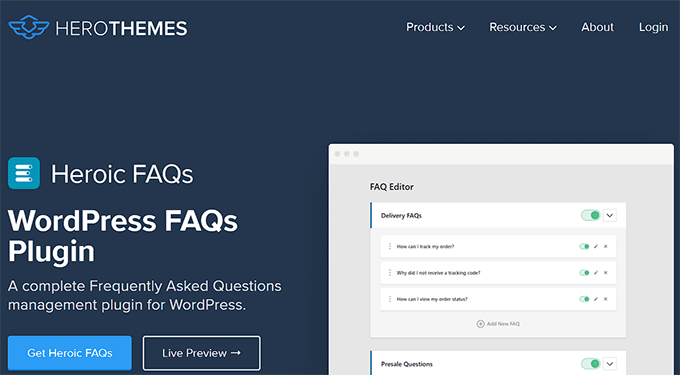Image resolution: width=680 pixels, height=375 pixels.
Task: Select the Presale Questions group title
Action: click(x=407, y=364)
